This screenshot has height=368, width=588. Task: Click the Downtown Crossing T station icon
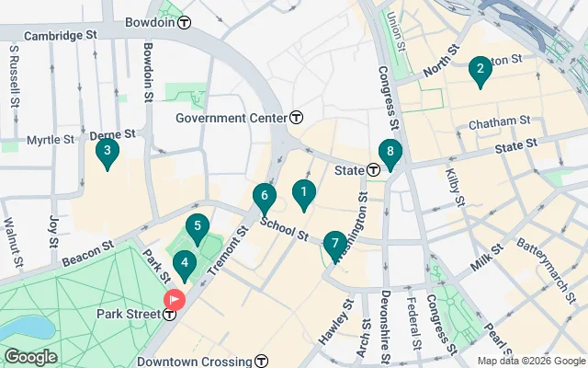click(x=261, y=362)
